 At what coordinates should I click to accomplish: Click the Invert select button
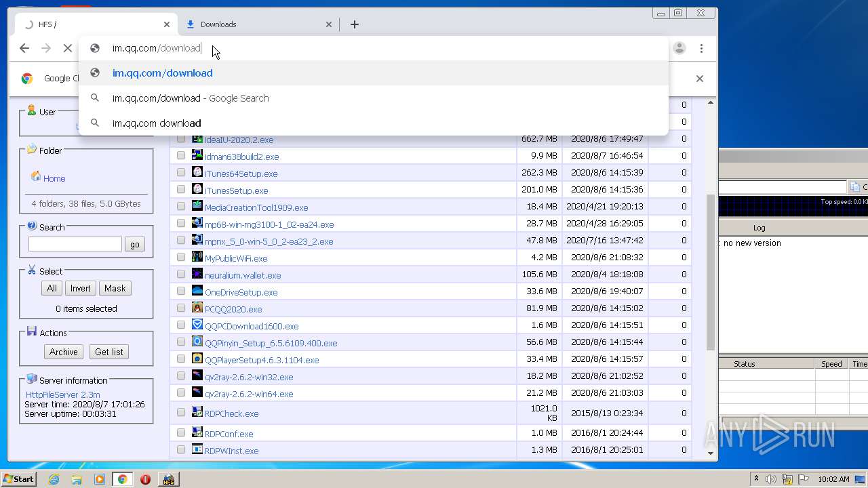[80, 288]
